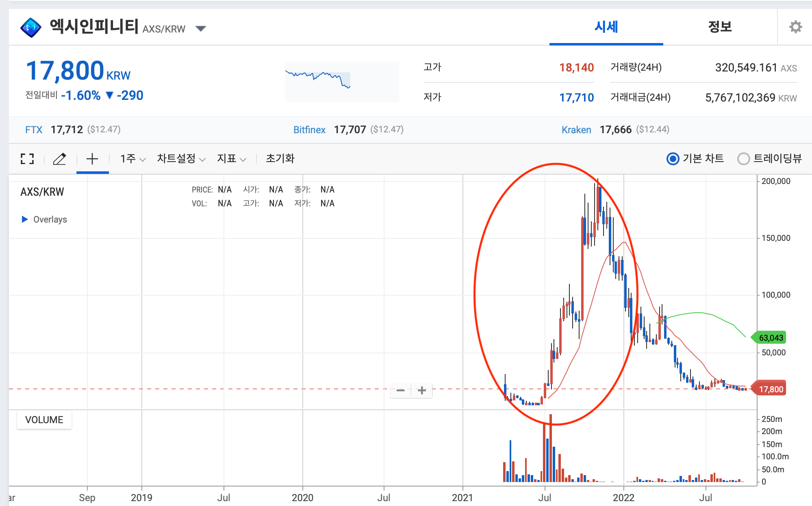Zoom in the chart with plus button
812x506 pixels.
(422, 390)
